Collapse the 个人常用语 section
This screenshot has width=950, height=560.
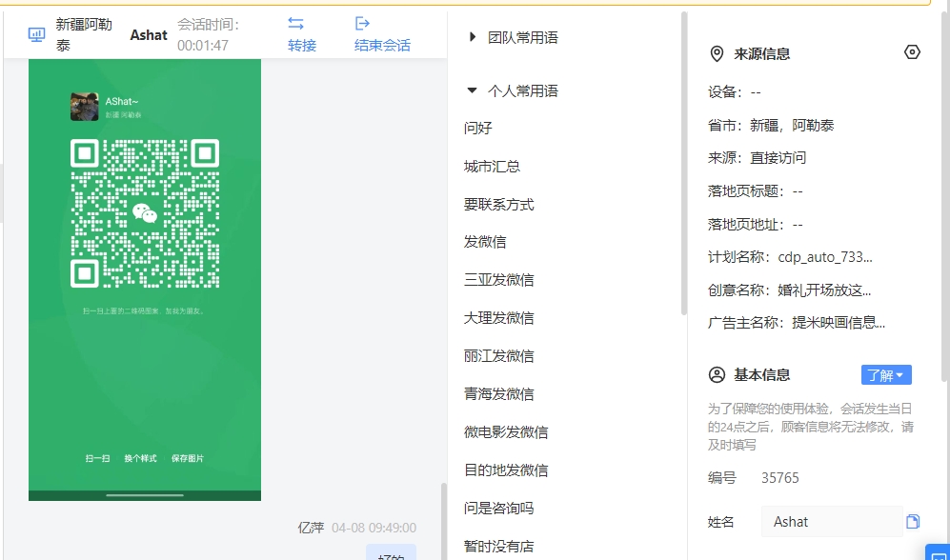coord(514,90)
